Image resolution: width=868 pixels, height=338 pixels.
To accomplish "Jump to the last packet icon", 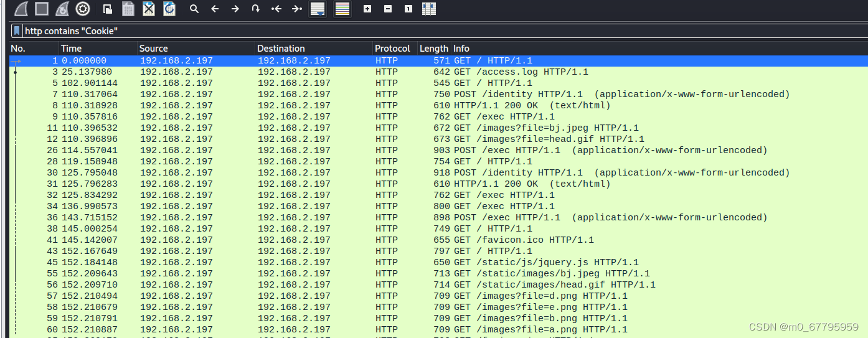I will (297, 9).
